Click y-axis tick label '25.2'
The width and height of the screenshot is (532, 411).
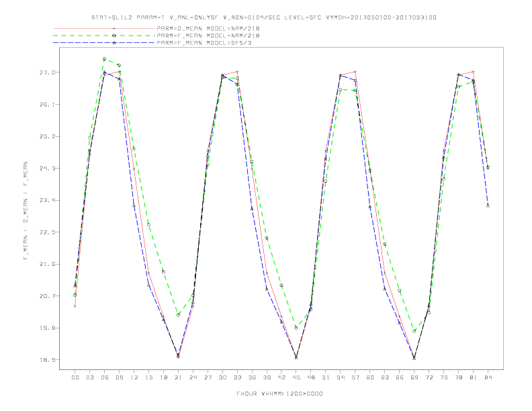click(x=47, y=136)
